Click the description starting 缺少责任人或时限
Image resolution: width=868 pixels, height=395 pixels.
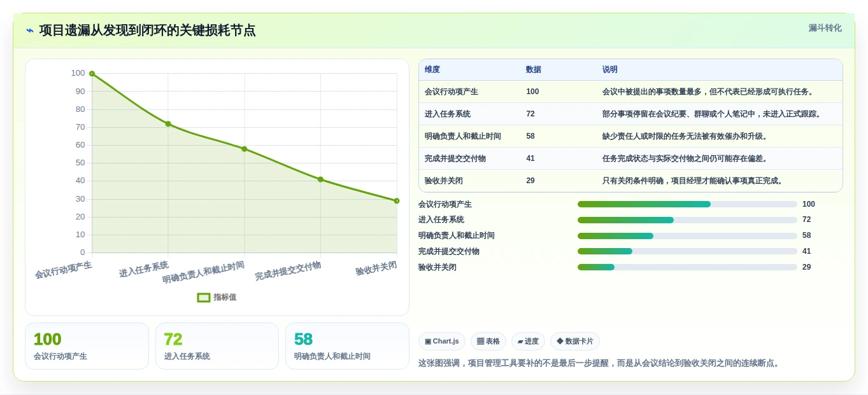pyautogui.click(x=685, y=136)
